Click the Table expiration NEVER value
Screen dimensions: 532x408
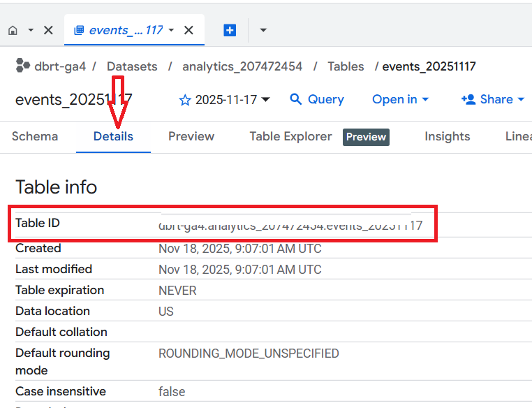point(177,291)
